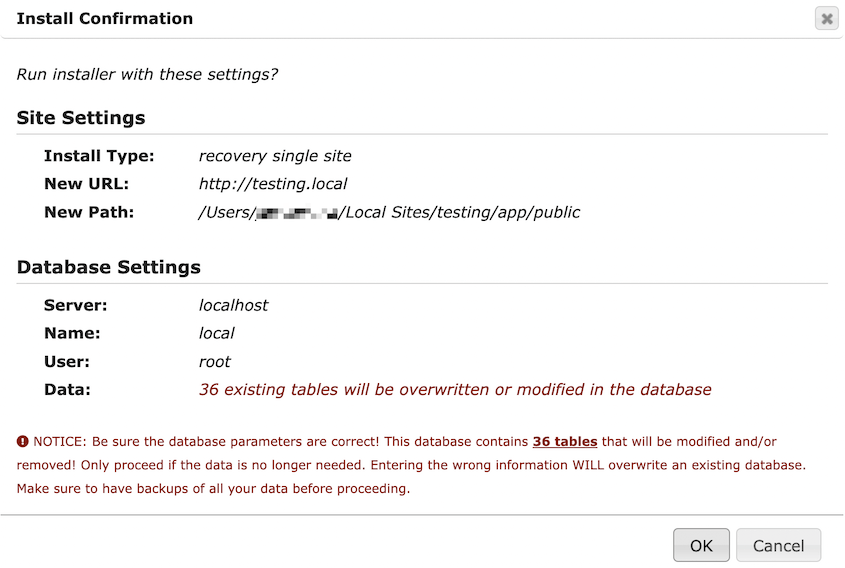The height and width of the screenshot is (568, 845).
Task: Click the New URL label
Action: (86, 184)
